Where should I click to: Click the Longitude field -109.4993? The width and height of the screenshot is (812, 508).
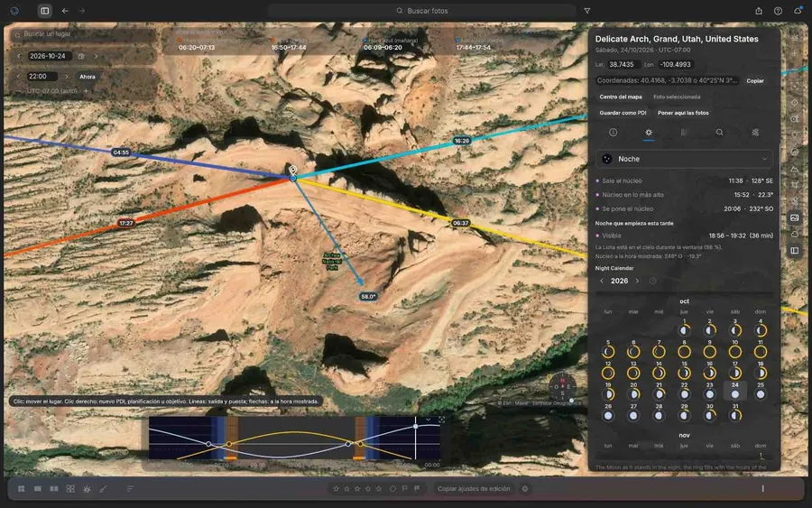click(675, 65)
